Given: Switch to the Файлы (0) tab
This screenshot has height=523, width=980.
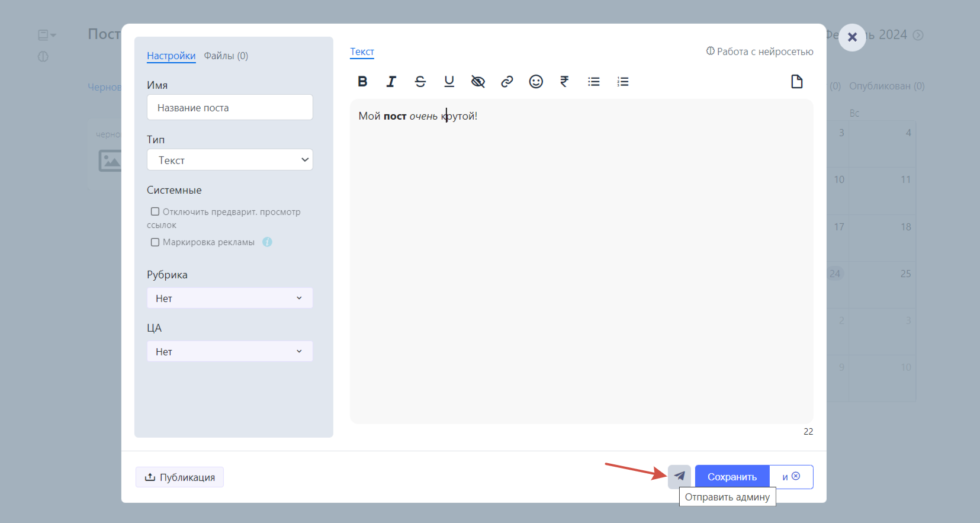Looking at the screenshot, I should (x=226, y=56).
